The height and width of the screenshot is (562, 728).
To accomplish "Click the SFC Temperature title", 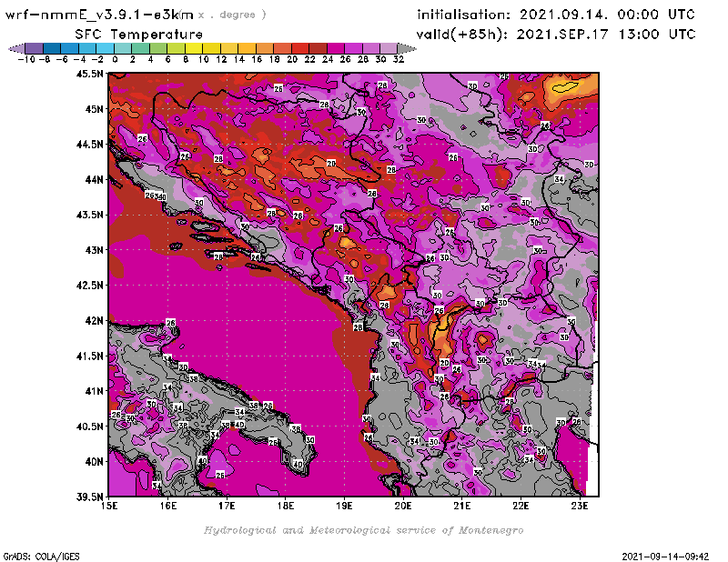I will click(139, 35).
